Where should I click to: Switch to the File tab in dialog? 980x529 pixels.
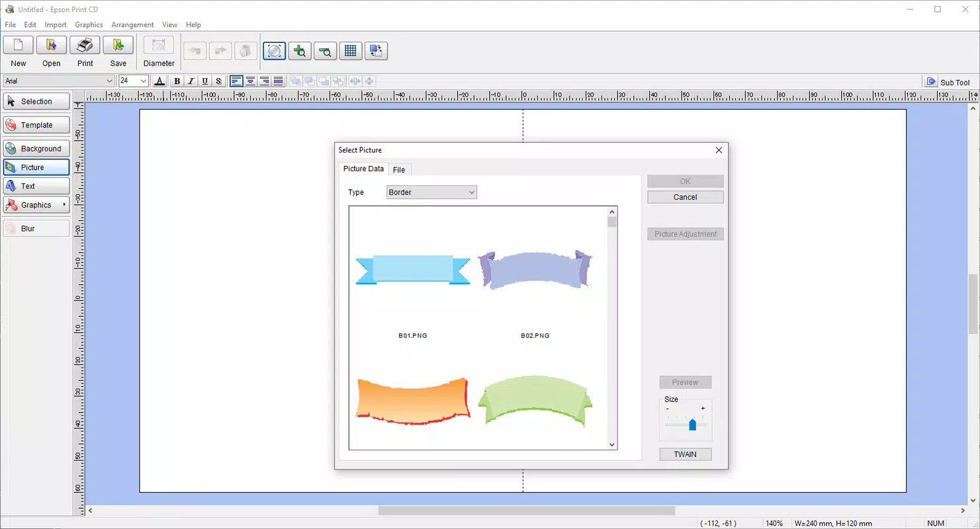point(399,170)
